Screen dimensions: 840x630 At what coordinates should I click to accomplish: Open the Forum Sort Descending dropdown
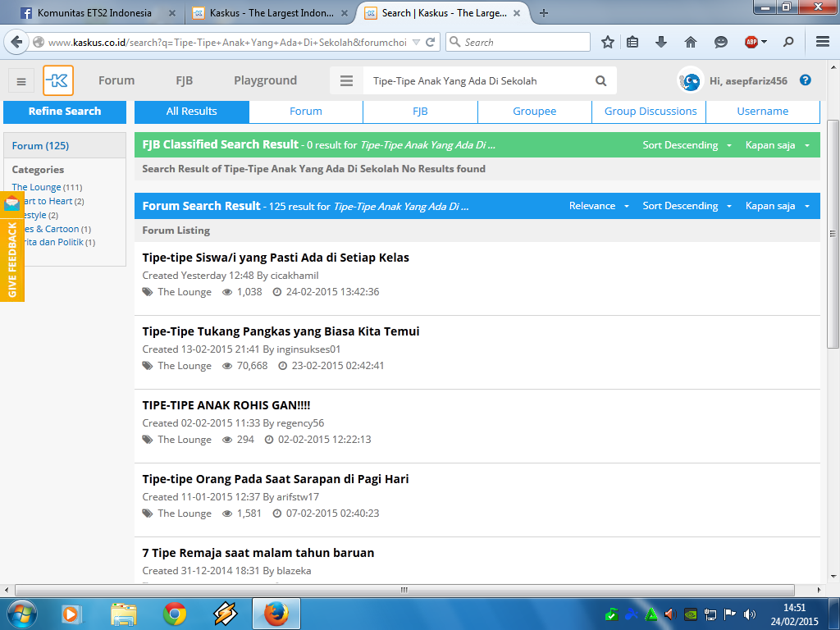(x=687, y=206)
